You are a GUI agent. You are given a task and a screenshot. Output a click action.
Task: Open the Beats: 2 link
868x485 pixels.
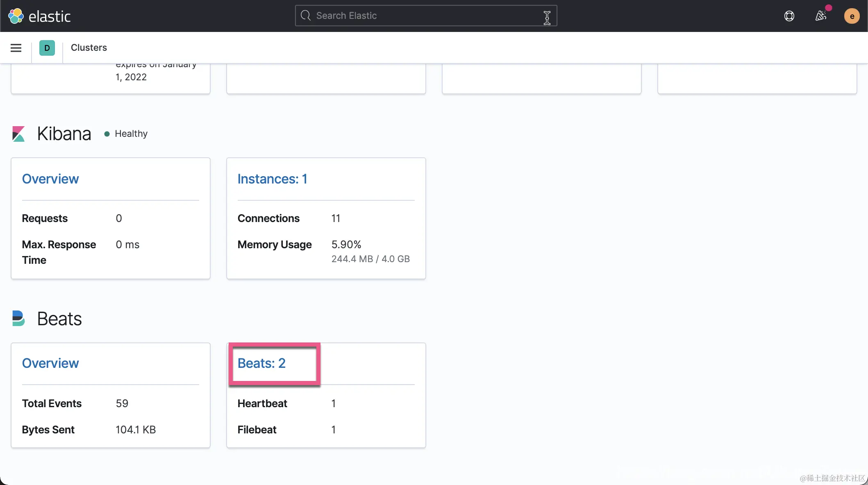click(x=261, y=363)
